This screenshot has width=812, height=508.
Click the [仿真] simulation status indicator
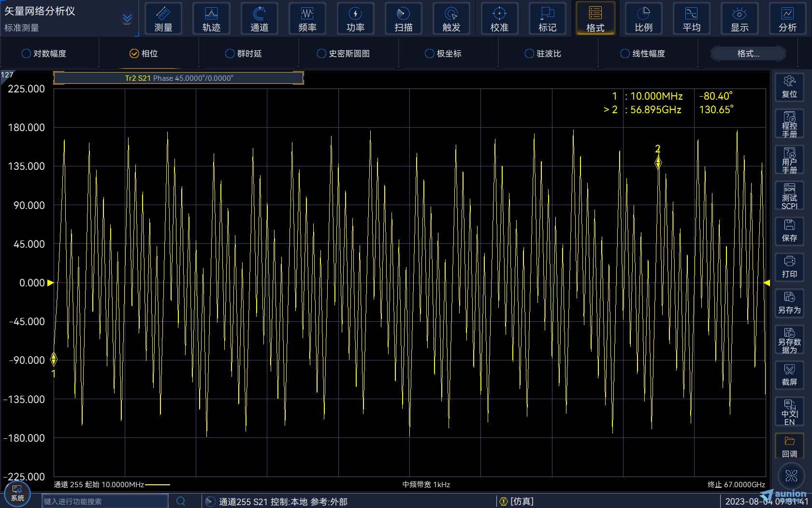(517, 501)
